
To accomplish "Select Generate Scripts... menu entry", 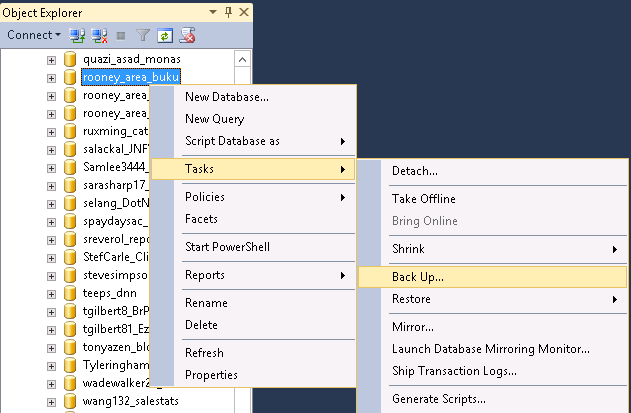I will tap(439, 399).
